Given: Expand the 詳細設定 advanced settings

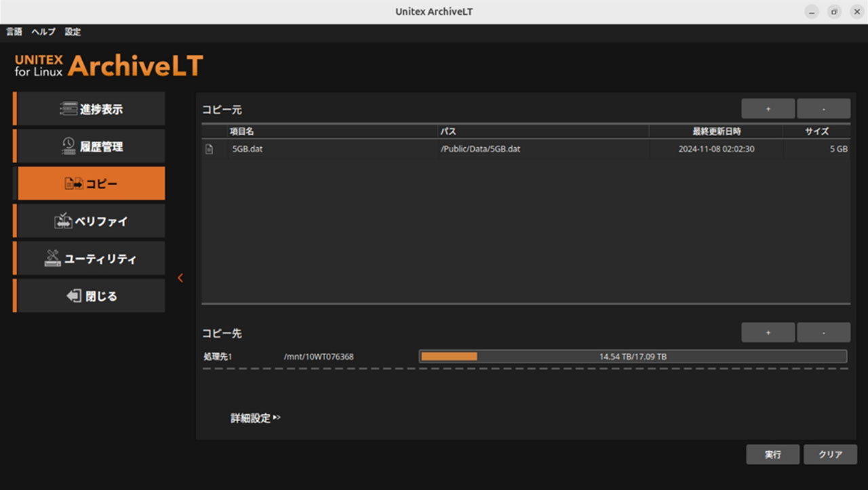Looking at the screenshot, I should [255, 418].
